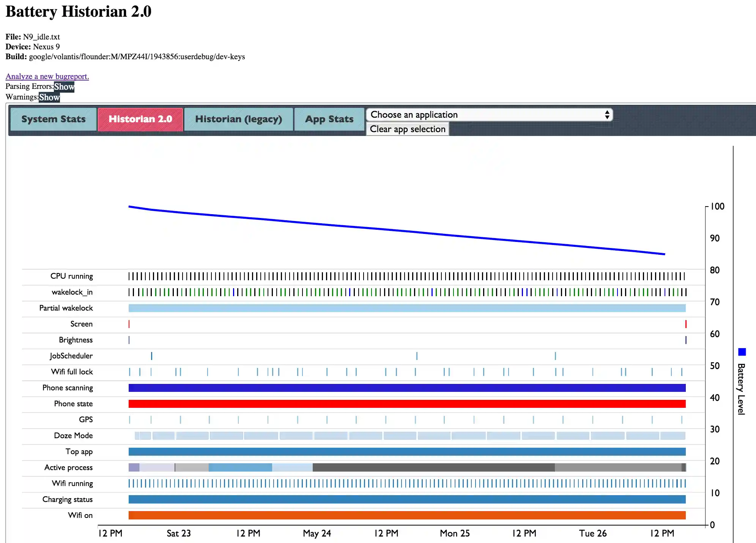Image resolution: width=756 pixels, height=543 pixels.
Task: Click the Clear app selection button
Action: point(408,129)
